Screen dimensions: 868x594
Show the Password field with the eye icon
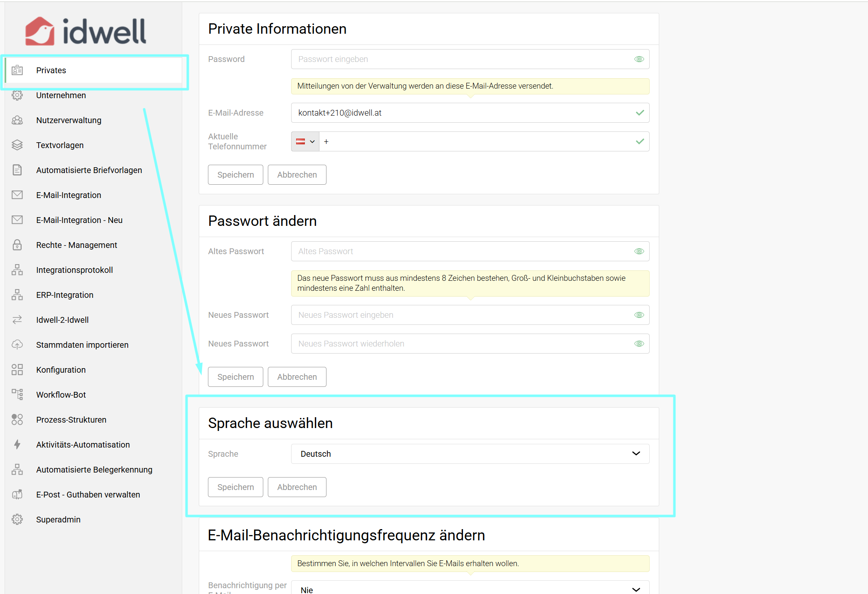(x=639, y=59)
